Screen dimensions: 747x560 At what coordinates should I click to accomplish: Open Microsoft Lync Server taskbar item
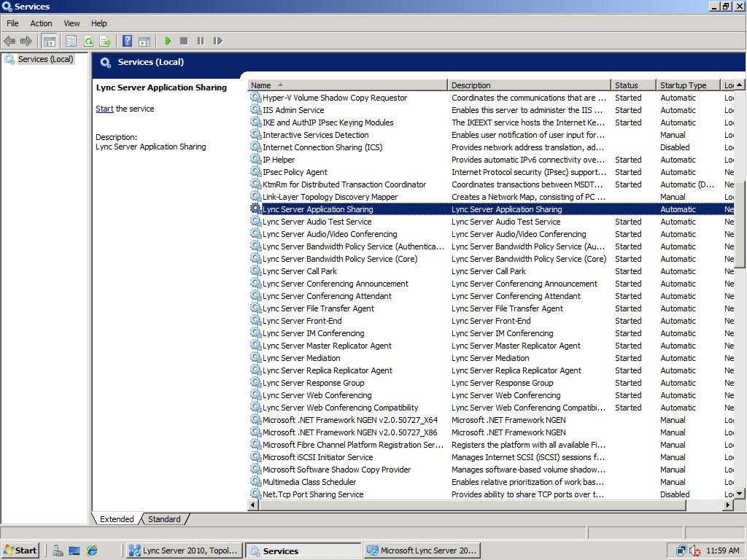click(x=422, y=551)
